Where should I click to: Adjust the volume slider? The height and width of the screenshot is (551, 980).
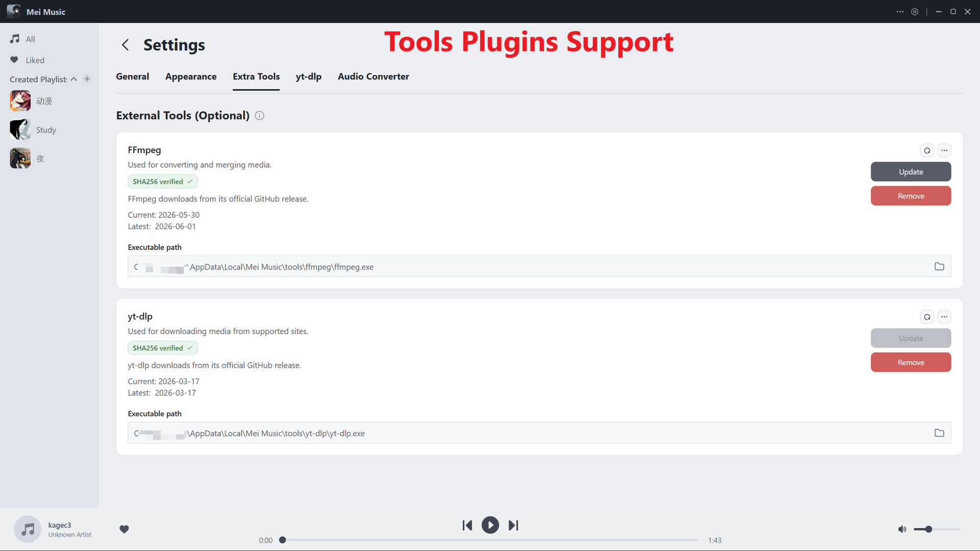tap(937, 529)
